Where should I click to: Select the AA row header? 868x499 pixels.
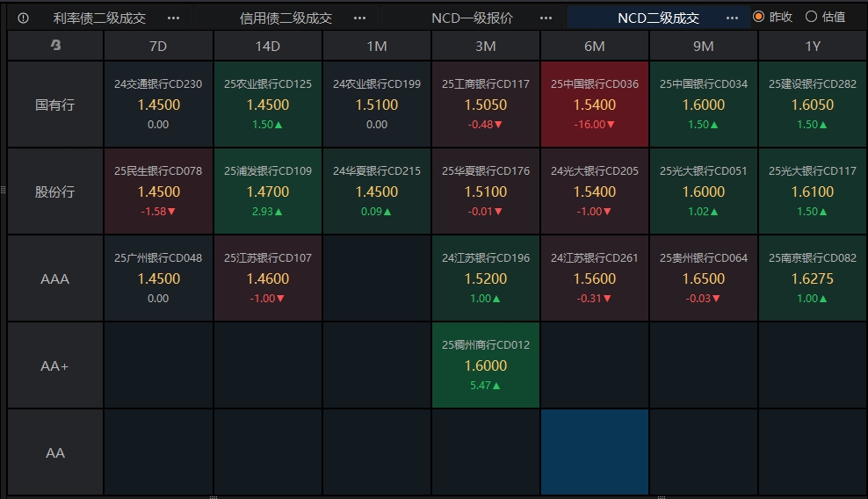tap(55, 452)
